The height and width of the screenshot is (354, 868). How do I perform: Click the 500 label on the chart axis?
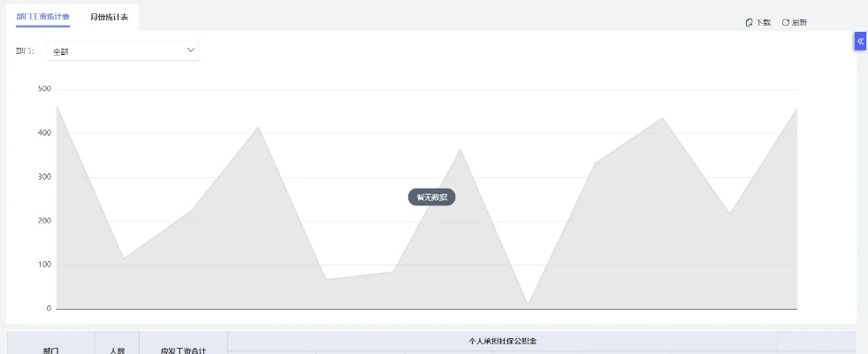[x=44, y=89]
